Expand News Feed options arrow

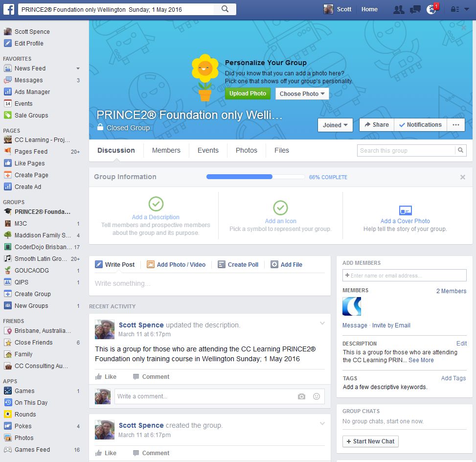(78, 69)
